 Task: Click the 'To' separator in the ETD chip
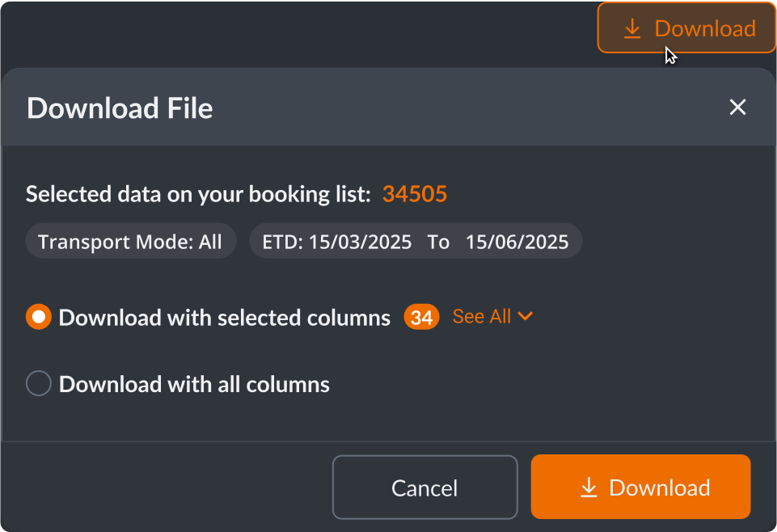438,242
